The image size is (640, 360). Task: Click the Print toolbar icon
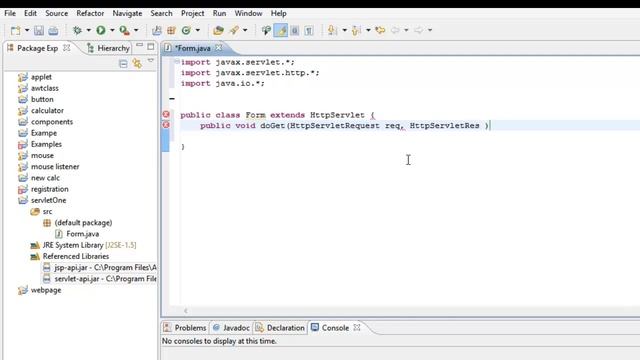coord(53,30)
